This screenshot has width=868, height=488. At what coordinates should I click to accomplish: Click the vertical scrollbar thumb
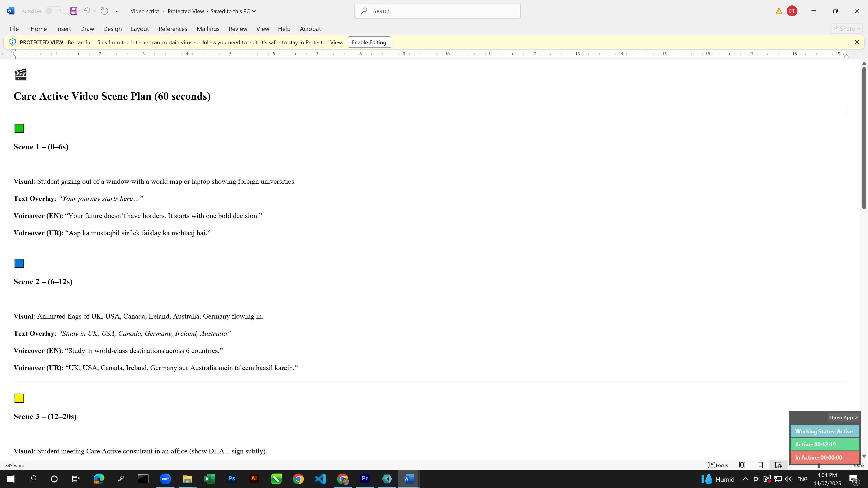pos(864,138)
